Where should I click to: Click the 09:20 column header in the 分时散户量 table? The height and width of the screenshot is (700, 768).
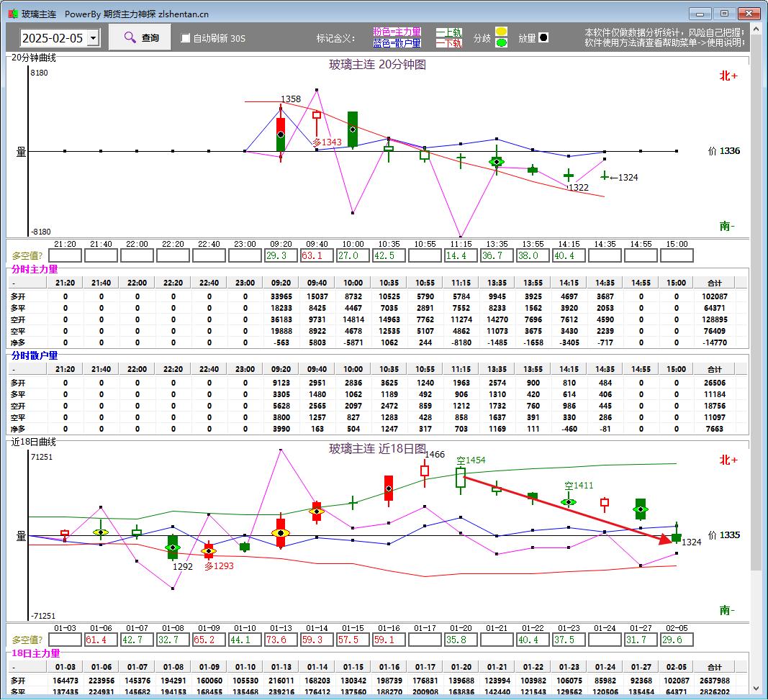[x=281, y=369]
